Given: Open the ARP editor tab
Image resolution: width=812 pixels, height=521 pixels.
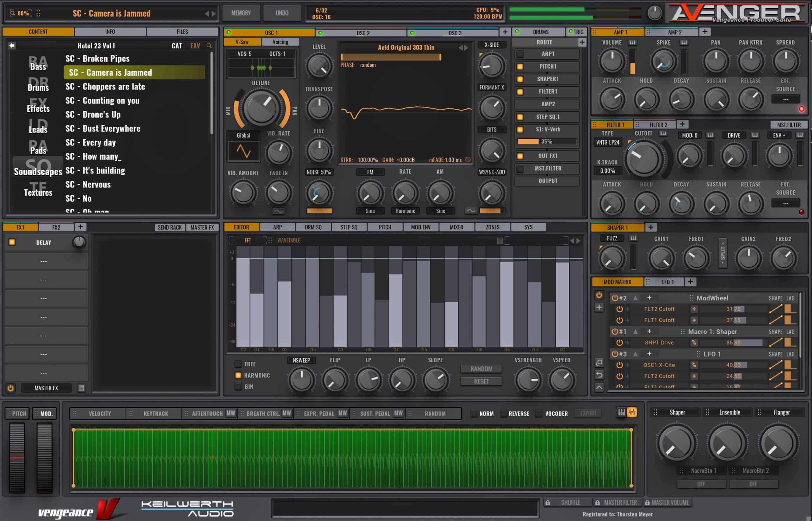Looking at the screenshot, I should [x=278, y=227].
